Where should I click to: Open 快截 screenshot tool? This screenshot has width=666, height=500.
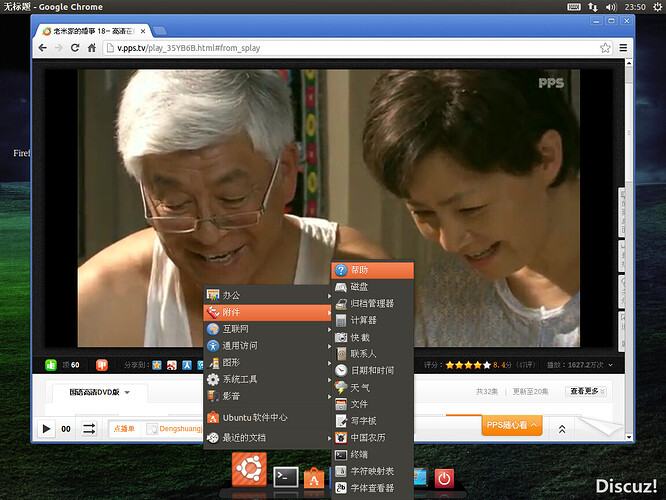click(373, 337)
